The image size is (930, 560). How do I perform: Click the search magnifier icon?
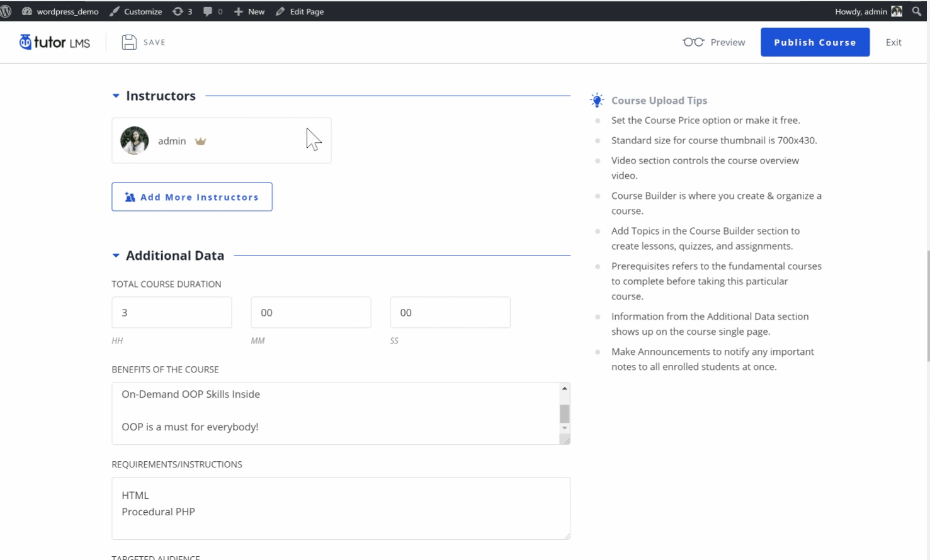917,11
